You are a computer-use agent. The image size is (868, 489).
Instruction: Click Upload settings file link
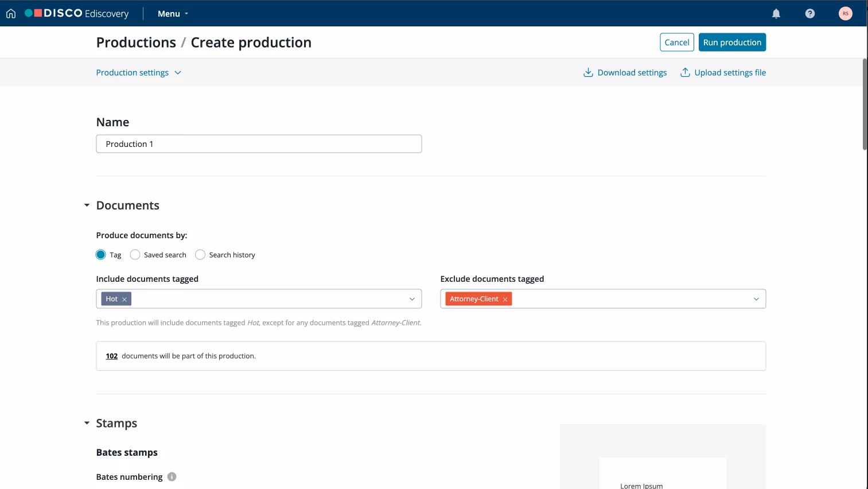tap(730, 72)
